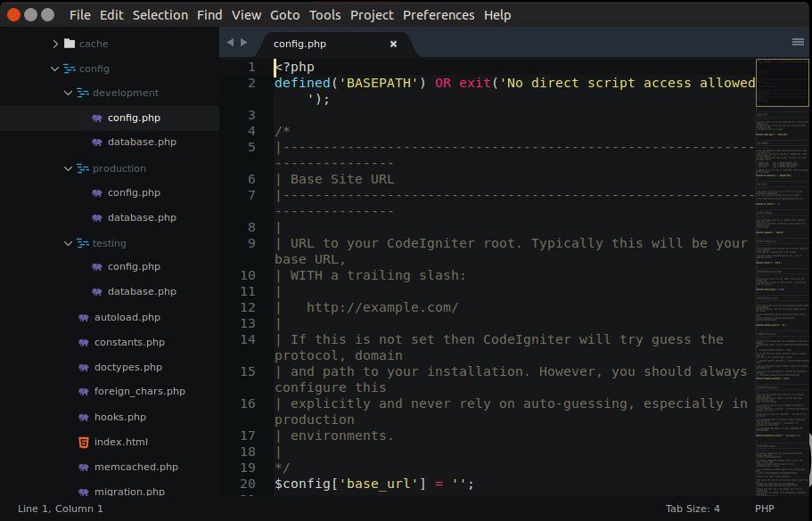Click the cache folder icon
The image size is (812, 521).
69,42
